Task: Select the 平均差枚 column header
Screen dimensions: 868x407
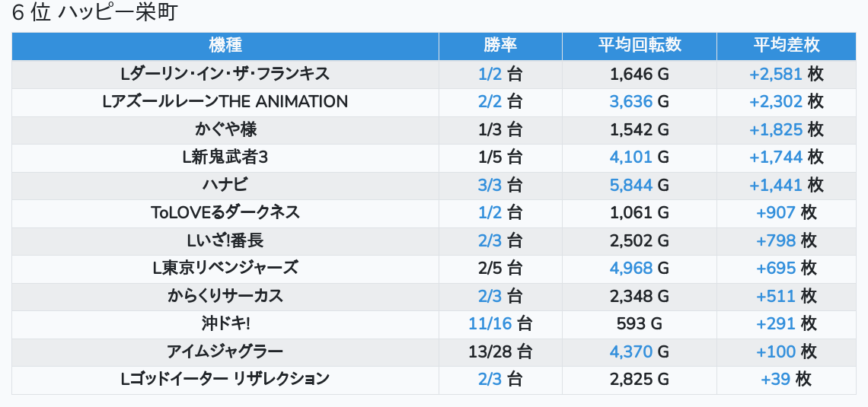Action: pyautogui.click(x=786, y=46)
